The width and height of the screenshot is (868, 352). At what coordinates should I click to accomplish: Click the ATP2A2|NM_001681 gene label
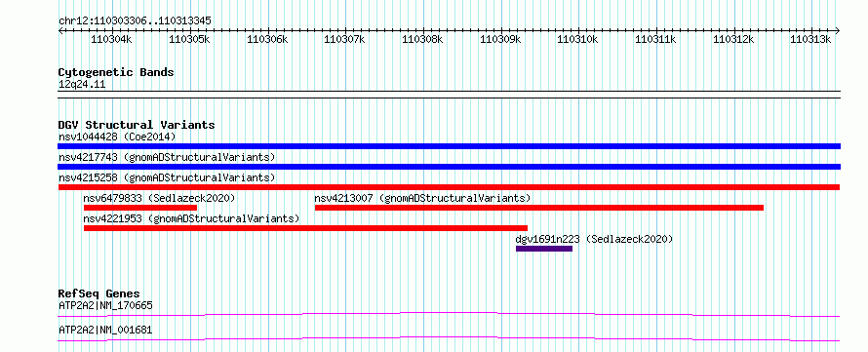pyautogui.click(x=105, y=331)
